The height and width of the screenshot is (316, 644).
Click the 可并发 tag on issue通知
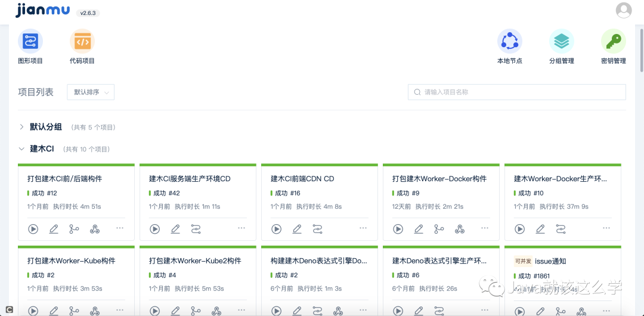tap(523, 261)
